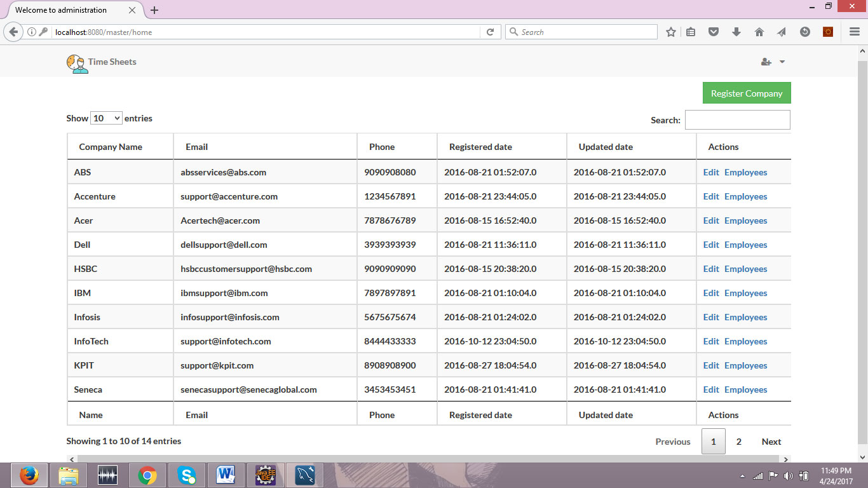Launch Firefox from the taskbar
The image size is (868, 488).
coord(29,475)
